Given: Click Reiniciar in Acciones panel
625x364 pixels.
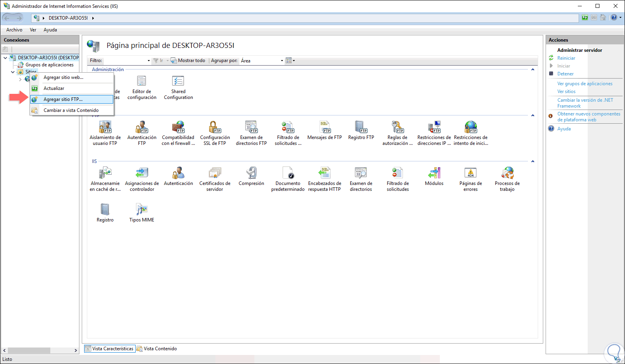Looking at the screenshot, I should tap(566, 58).
